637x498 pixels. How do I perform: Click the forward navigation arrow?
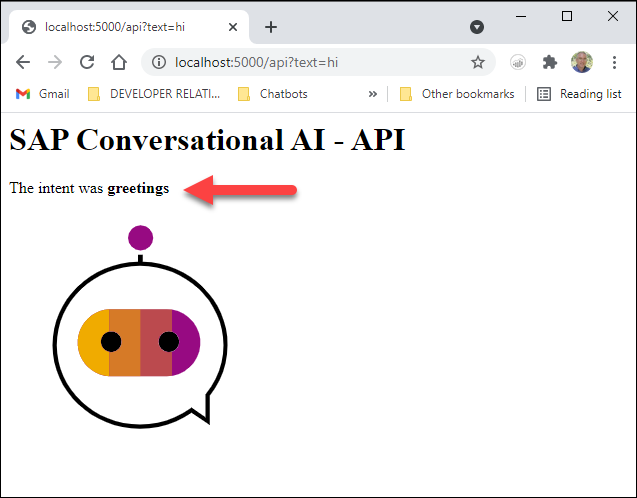[x=55, y=62]
